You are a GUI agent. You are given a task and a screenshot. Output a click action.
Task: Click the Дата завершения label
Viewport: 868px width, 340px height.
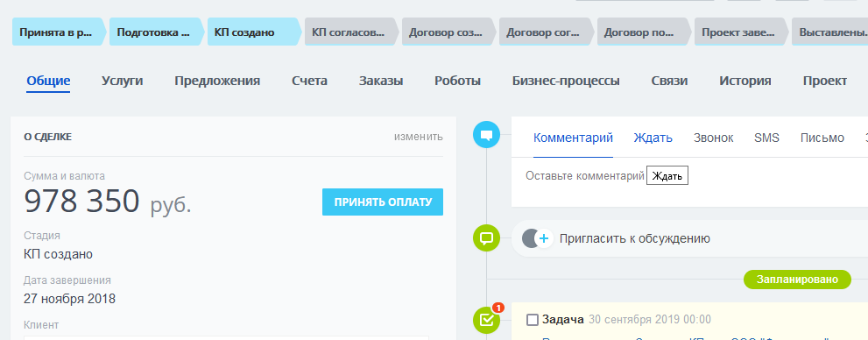point(67,280)
